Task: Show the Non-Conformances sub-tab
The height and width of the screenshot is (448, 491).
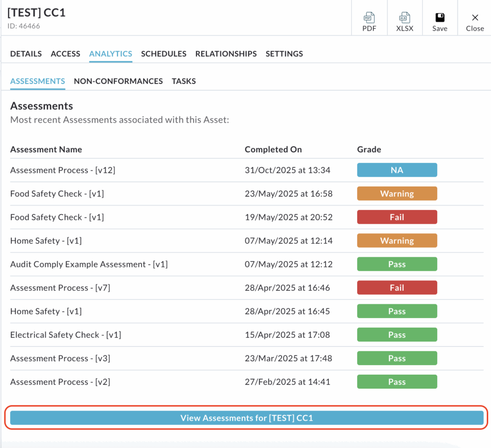Action: coord(118,81)
